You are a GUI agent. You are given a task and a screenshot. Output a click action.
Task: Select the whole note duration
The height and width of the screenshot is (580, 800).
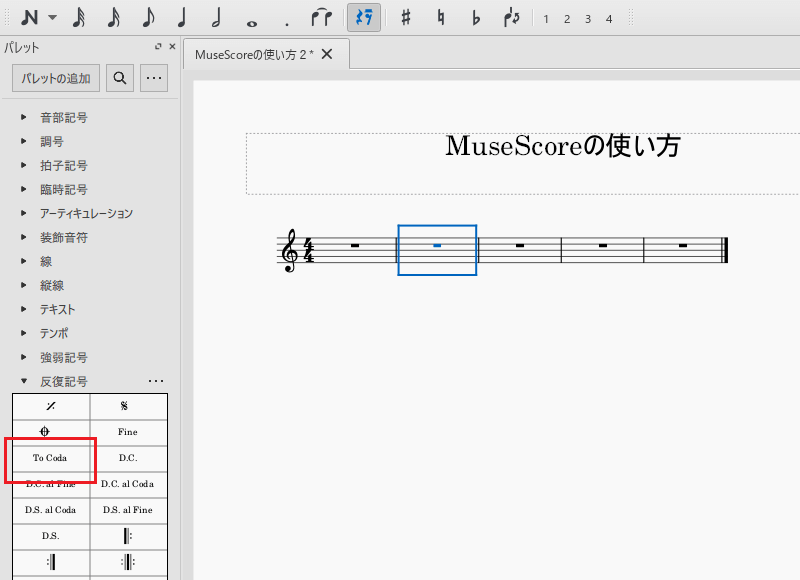[x=251, y=22]
